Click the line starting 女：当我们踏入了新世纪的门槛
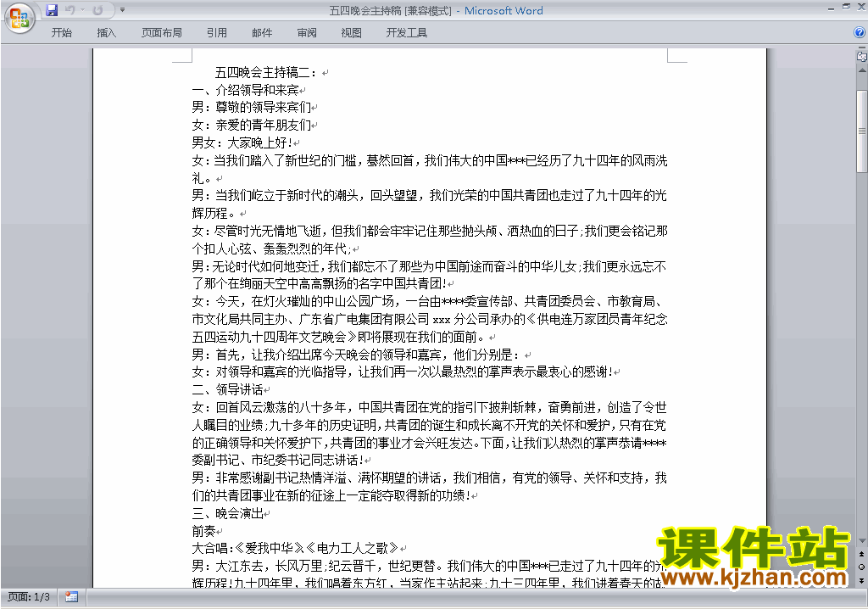This screenshot has width=868, height=609. point(430,160)
